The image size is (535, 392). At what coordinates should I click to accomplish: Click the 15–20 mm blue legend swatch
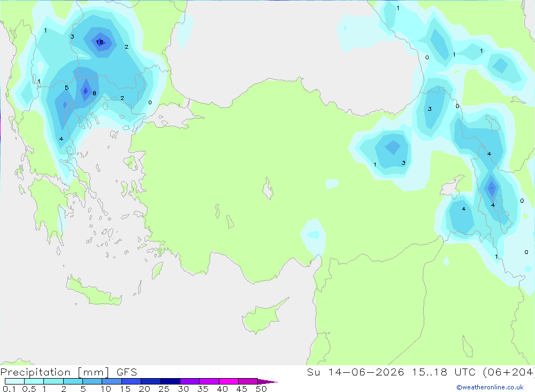click(x=131, y=381)
